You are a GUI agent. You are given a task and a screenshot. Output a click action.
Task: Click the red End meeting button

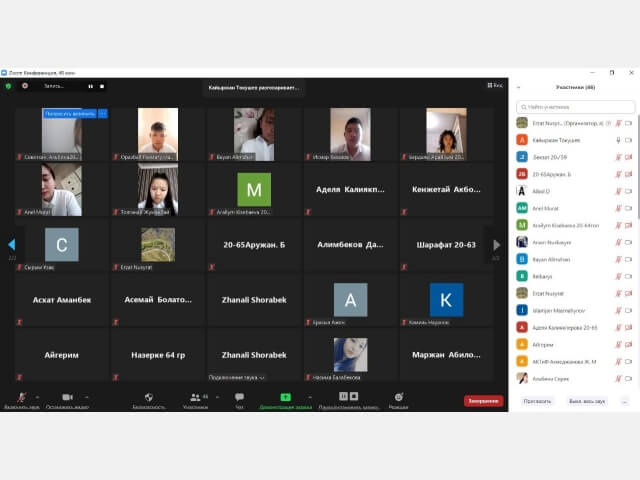click(483, 401)
